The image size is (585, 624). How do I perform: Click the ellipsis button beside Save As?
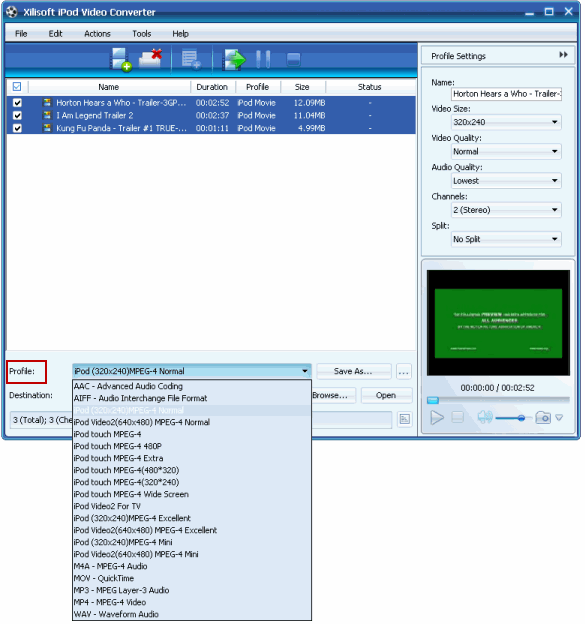pos(404,372)
